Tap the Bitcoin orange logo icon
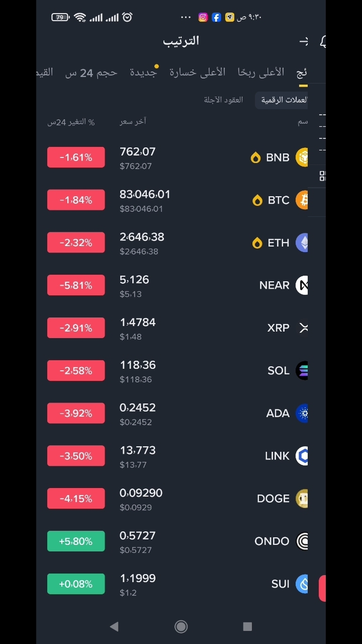Screen dimensions: 362x644 302,200
